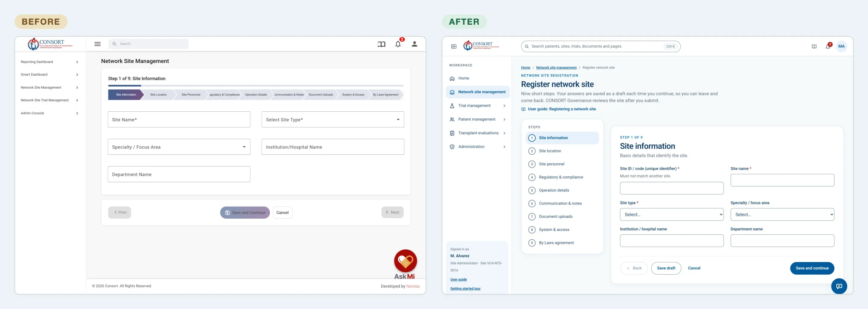This screenshot has width=868, height=309.
Task: Select Site Personnel step tab in Before
Action: coord(191,95)
